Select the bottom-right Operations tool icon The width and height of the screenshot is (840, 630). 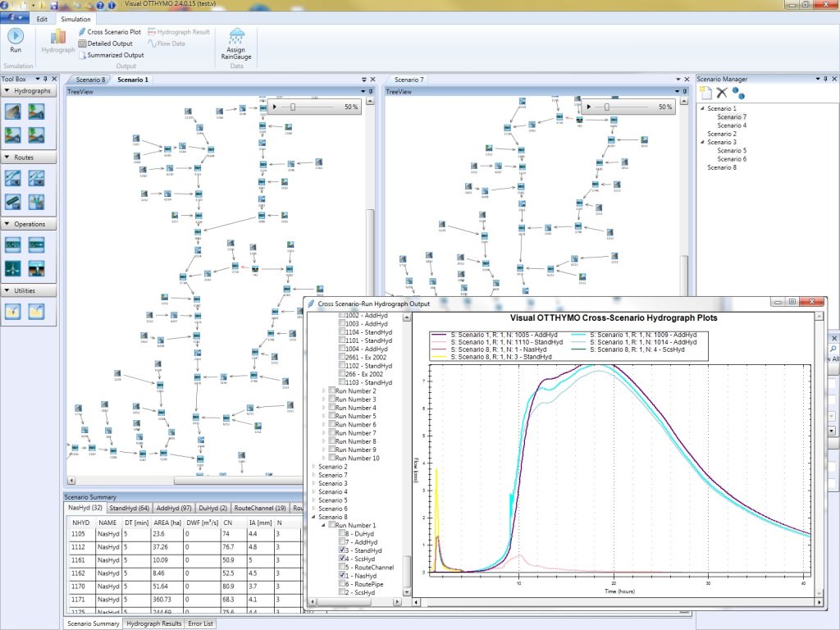tap(36, 268)
